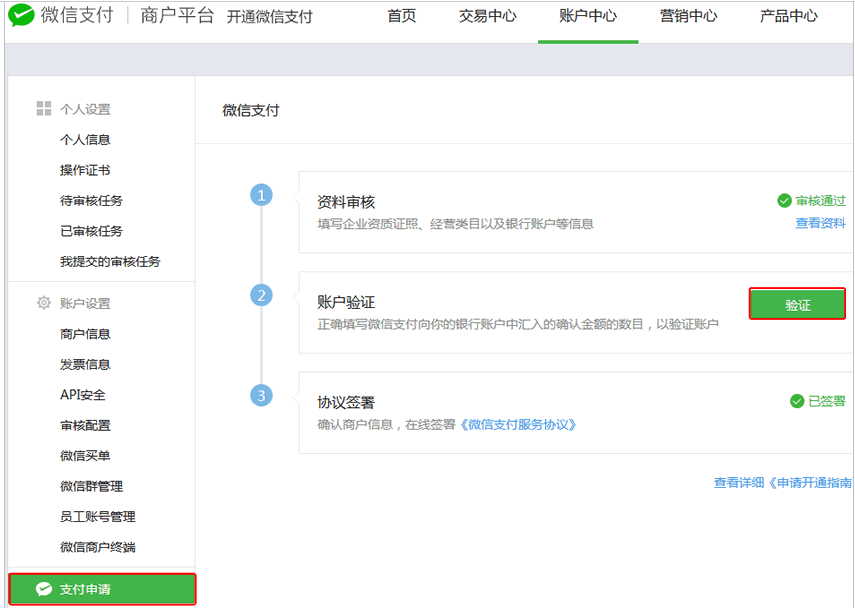Open 个人信息 in the sidebar
The width and height of the screenshot is (855, 608).
point(85,140)
